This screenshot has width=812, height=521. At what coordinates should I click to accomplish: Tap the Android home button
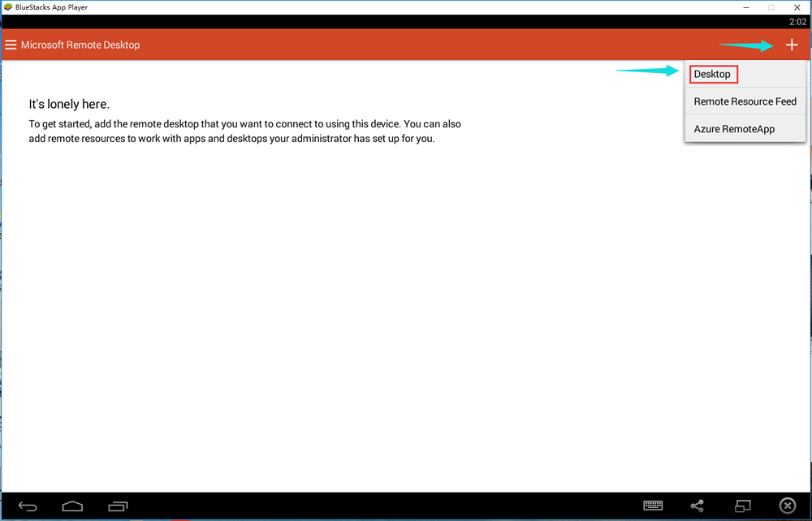tap(72, 506)
